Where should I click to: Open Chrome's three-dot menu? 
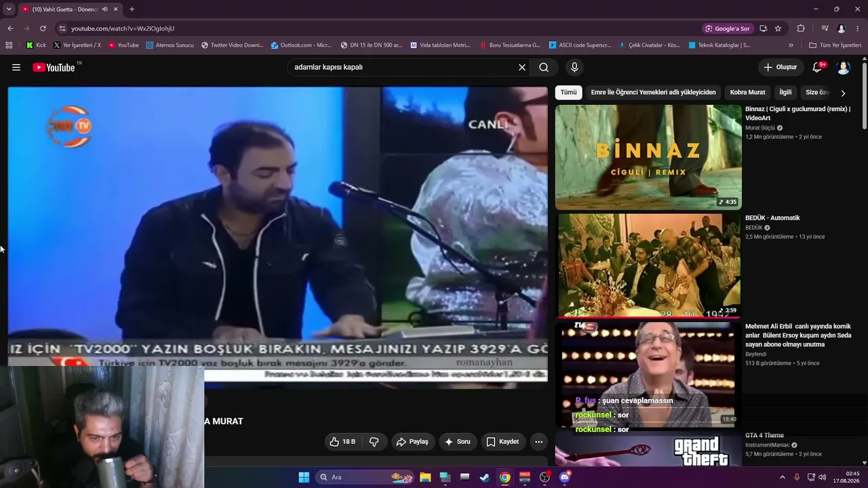coord(858,28)
